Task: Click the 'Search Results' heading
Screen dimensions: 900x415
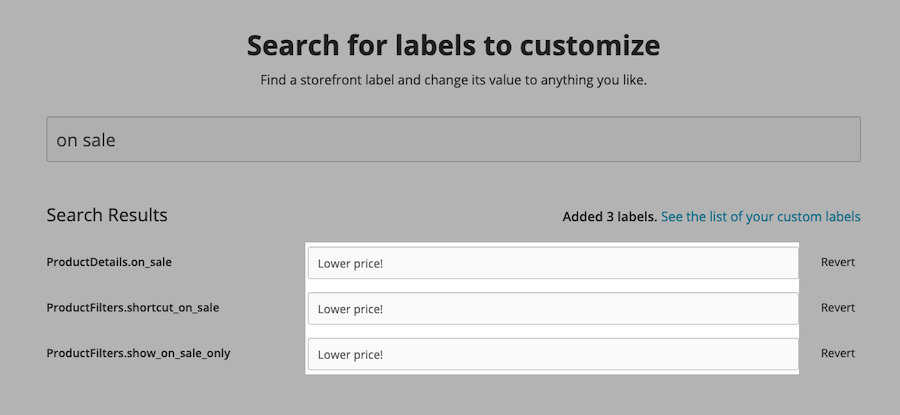Action: pos(107,215)
